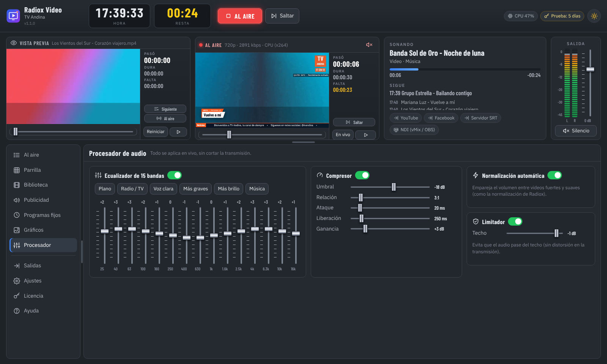This screenshot has width=607, height=364.
Task: Click the Radiox Video app logo
Action: 13,16
